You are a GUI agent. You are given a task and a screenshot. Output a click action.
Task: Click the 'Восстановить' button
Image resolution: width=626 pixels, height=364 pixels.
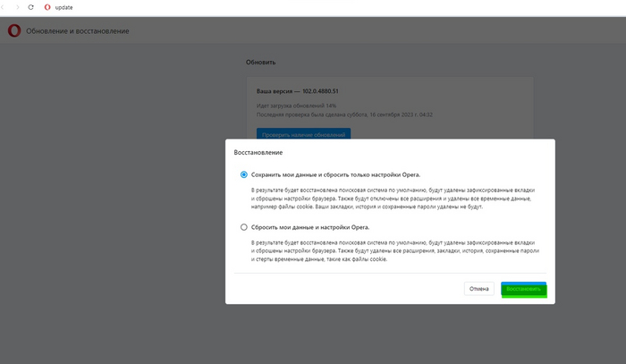(x=524, y=289)
